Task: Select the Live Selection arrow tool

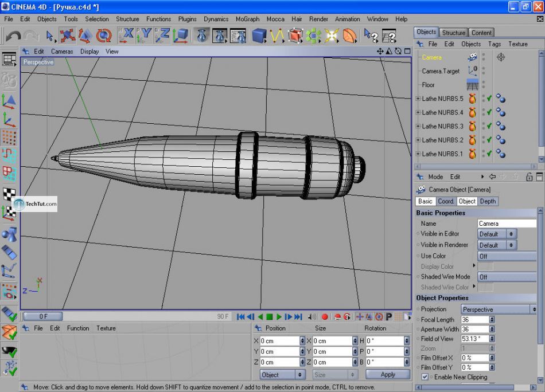Action: click(49, 36)
